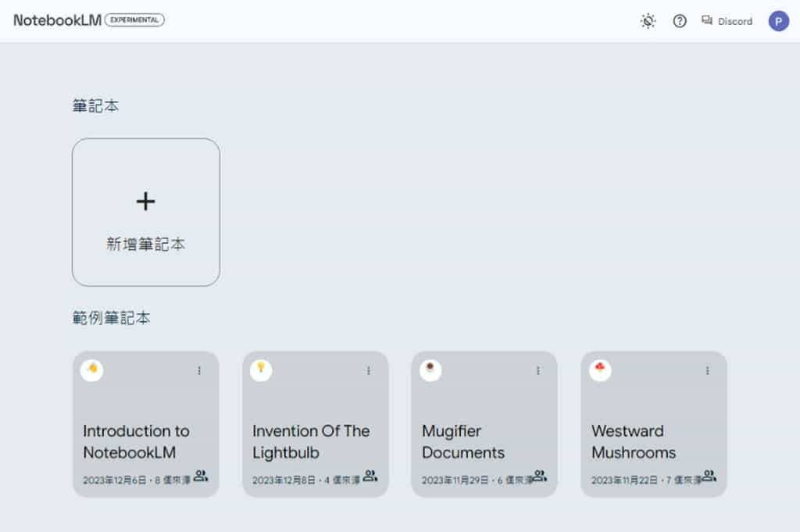Viewport: 800px width, 532px height.
Task: Click the red mushroom emoji icon
Action: [600, 370]
